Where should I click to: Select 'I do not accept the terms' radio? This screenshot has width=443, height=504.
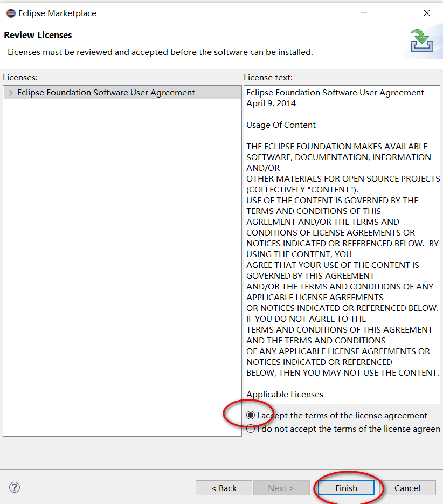pyautogui.click(x=251, y=429)
